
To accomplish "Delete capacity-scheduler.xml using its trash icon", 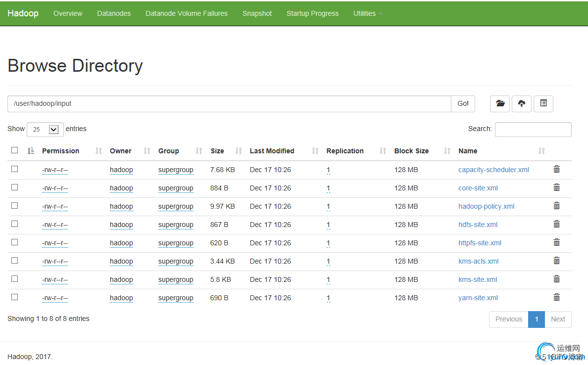I will click(556, 169).
